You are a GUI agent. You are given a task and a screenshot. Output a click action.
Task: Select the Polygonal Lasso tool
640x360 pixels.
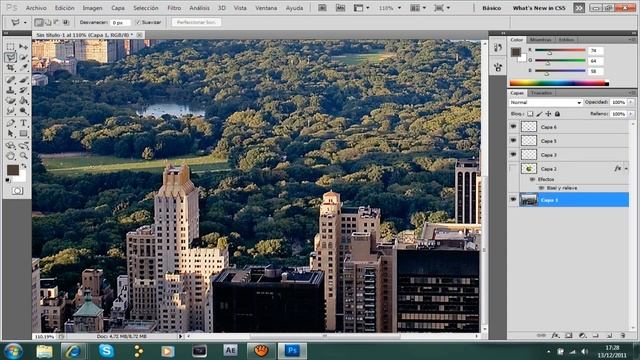coord(11,57)
